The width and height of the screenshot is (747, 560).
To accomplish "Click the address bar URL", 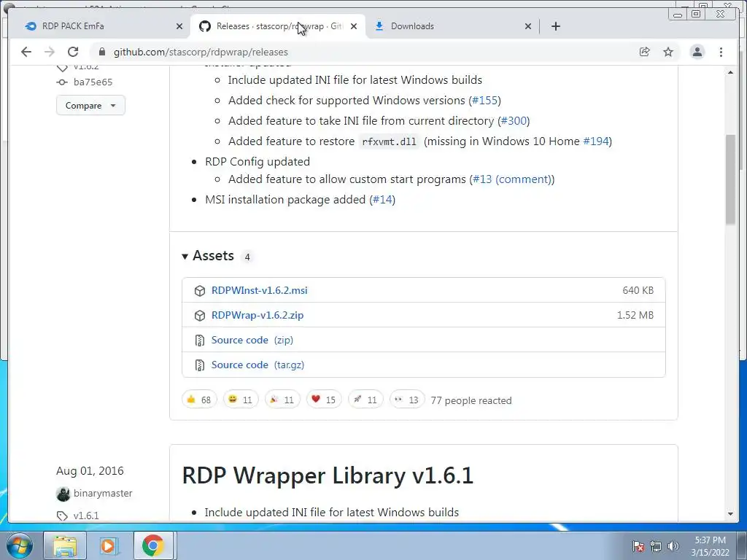I will 201,52.
